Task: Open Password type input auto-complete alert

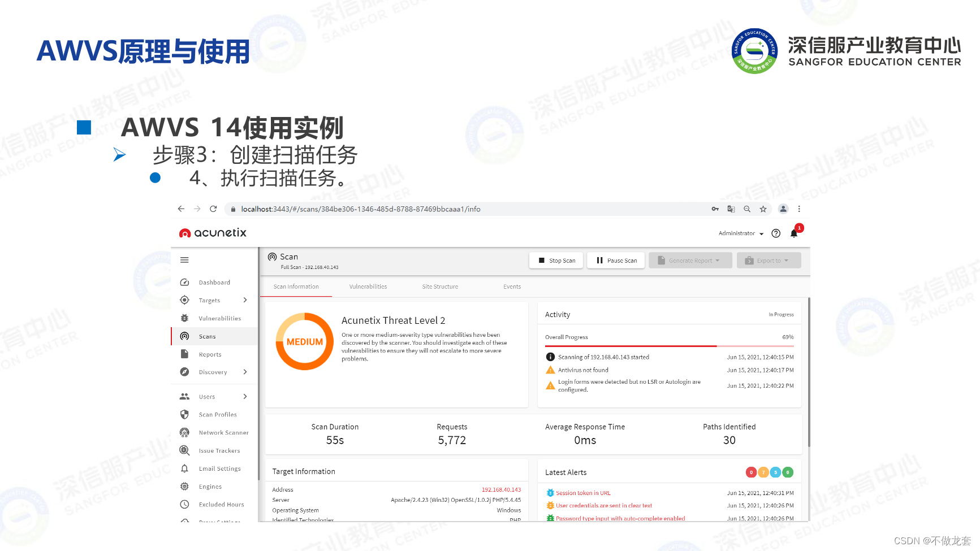Action: (x=620, y=518)
